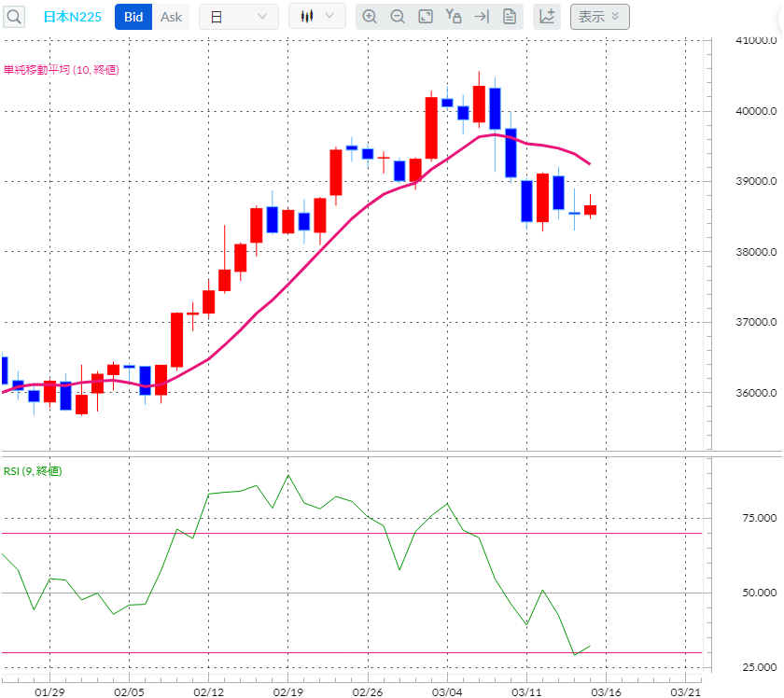
Task: Add a new indicator to the chart
Action: [547, 16]
